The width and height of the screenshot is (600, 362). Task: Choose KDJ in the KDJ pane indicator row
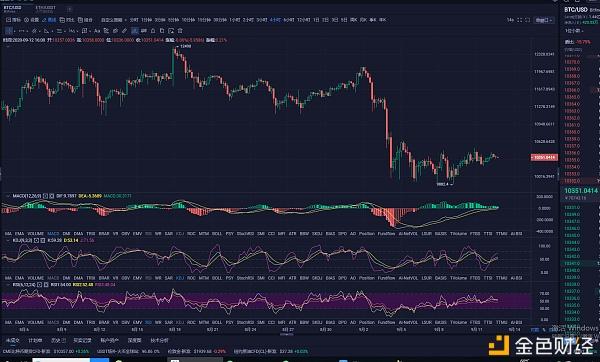click(x=180, y=278)
